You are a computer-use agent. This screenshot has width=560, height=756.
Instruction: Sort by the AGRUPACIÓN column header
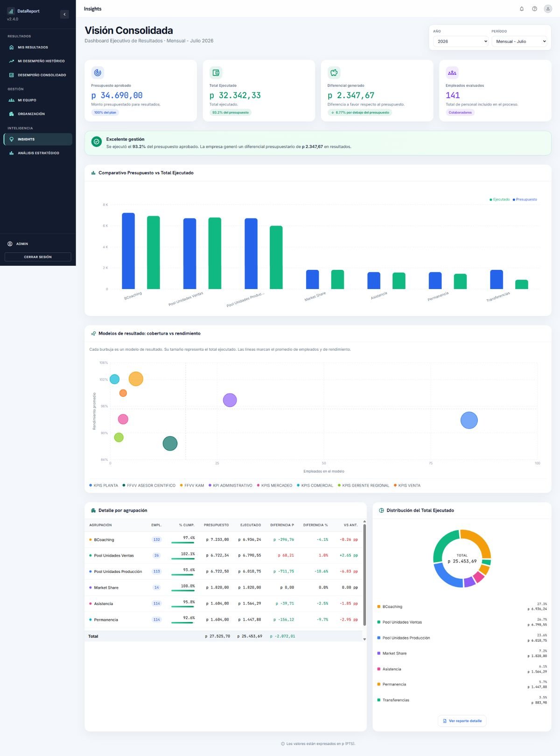click(100, 525)
